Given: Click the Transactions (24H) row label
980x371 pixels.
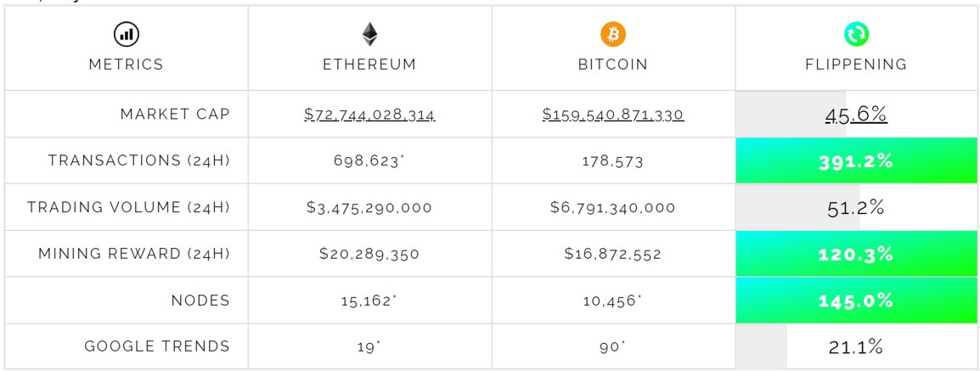Looking at the screenshot, I should 138,161.
